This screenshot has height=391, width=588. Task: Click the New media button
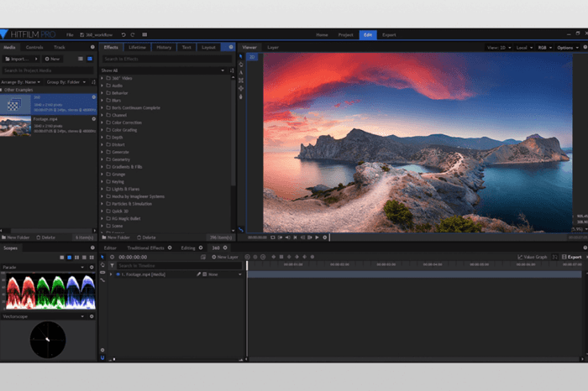(52, 59)
